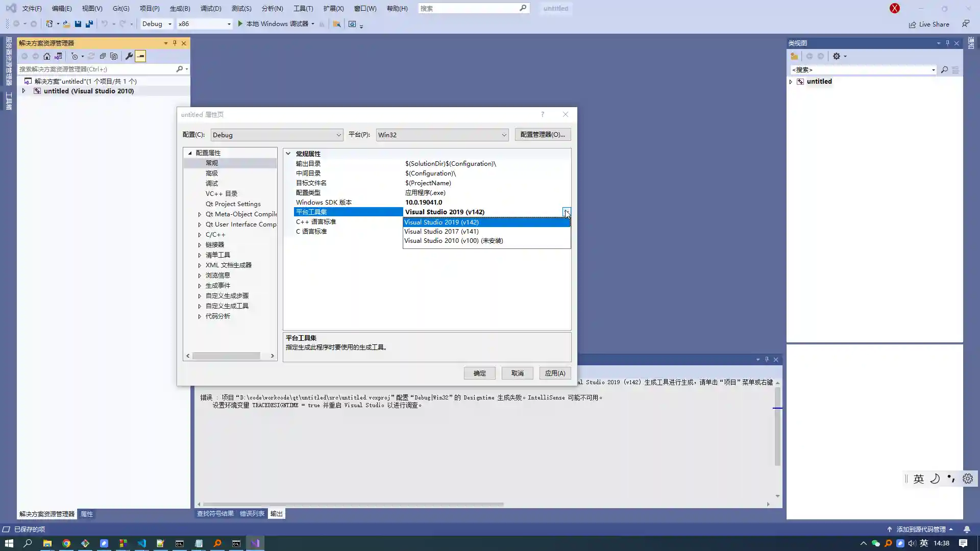Click the wrench Properties icon in Solution Explorer
Image resolution: width=980 pixels, height=551 pixels.
[129, 56]
